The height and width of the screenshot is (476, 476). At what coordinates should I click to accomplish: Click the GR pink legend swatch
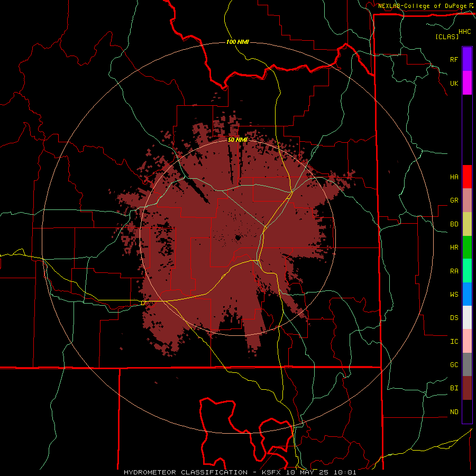467,200
